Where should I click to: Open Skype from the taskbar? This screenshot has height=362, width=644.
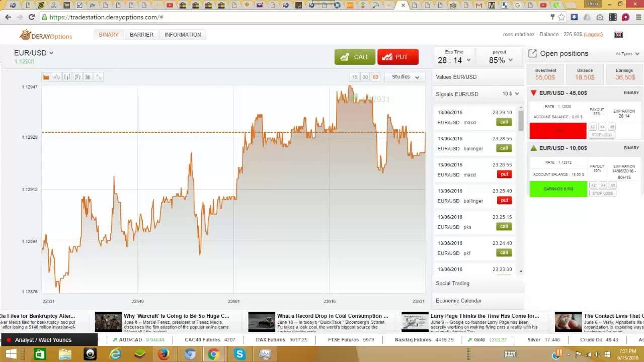pos(239,354)
